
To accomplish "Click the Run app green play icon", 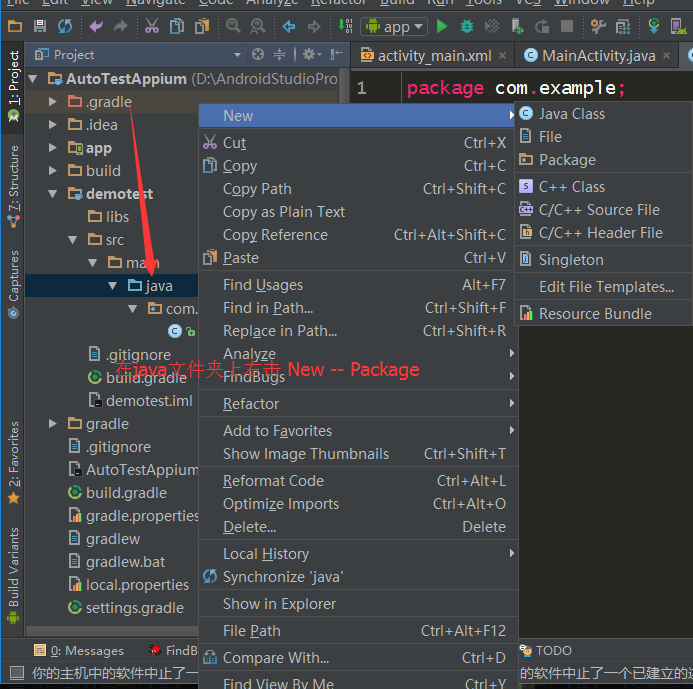I will [x=441, y=27].
